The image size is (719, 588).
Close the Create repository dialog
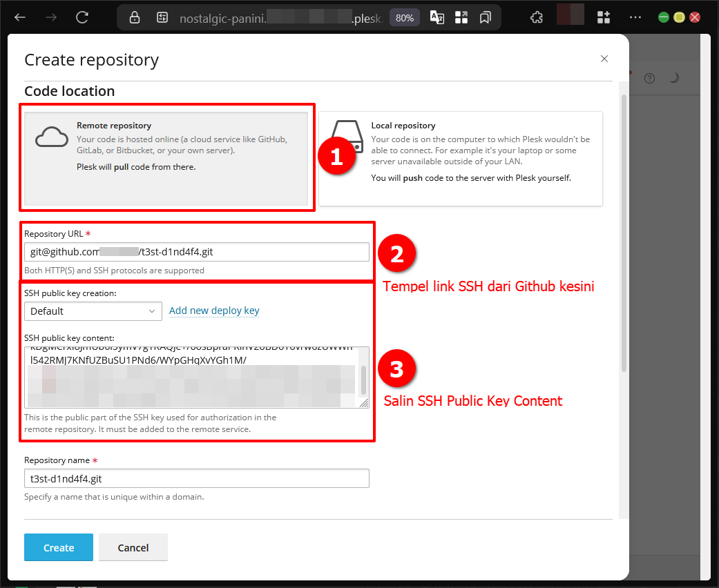click(604, 59)
